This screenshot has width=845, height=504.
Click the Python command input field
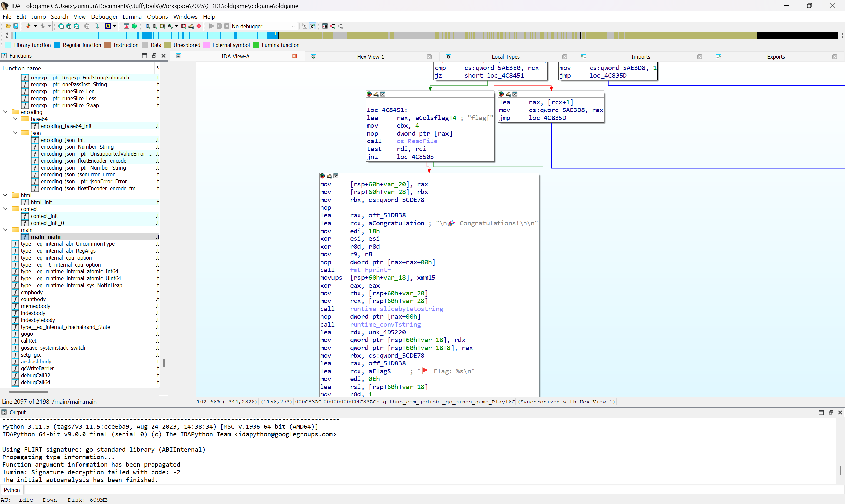point(408,490)
